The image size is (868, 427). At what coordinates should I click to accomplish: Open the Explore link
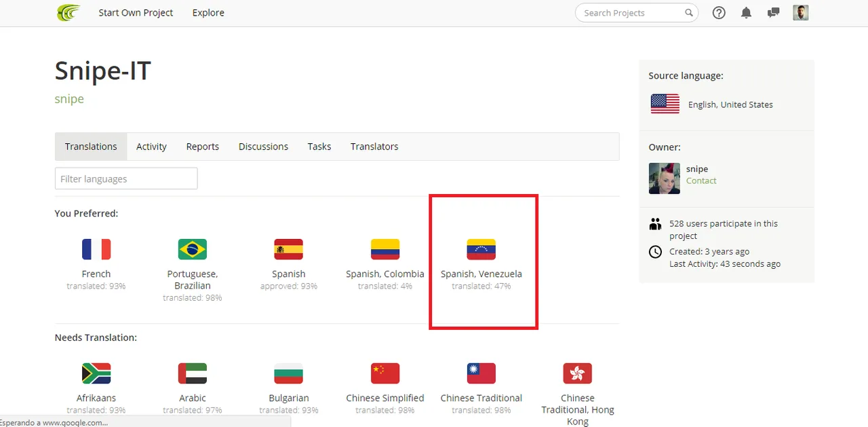point(208,13)
